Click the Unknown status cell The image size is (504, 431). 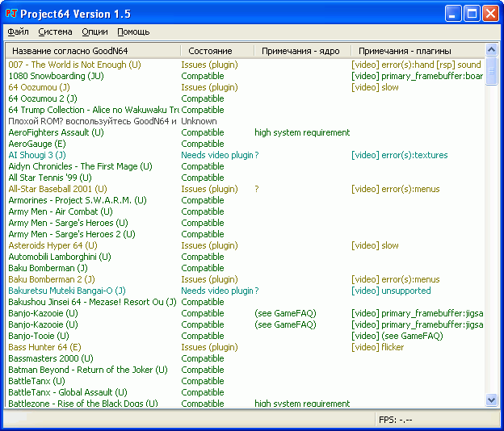pos(199,121)
